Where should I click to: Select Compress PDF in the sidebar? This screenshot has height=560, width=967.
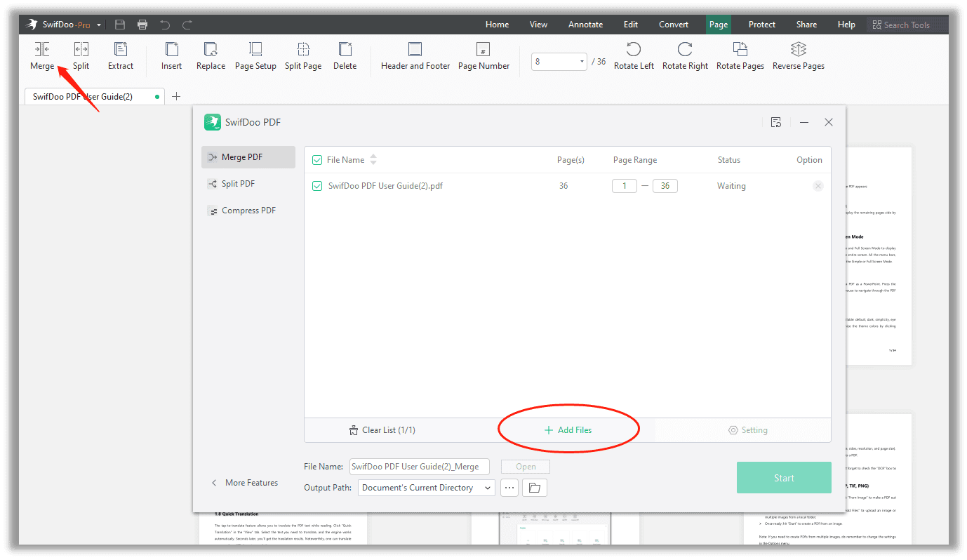pyautogui.click(x=248, y=211)
